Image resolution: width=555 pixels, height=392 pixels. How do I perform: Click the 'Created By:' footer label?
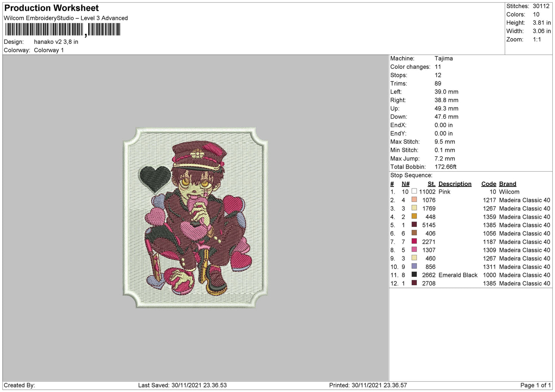pos(19,385)
